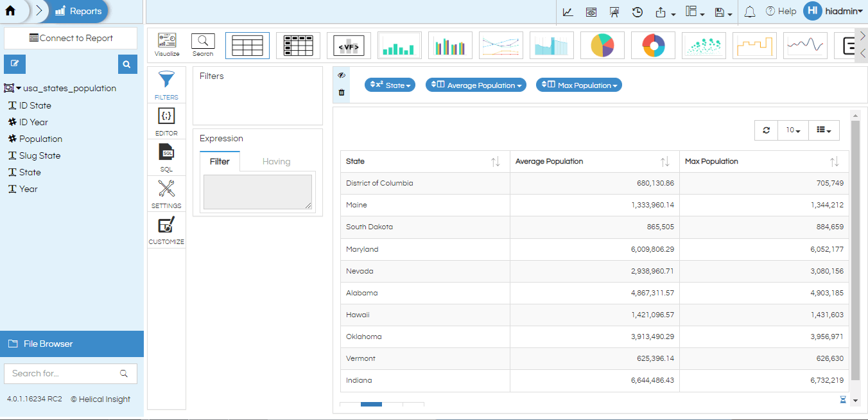Open the Max Population pill dropdown

pos(579,85)
